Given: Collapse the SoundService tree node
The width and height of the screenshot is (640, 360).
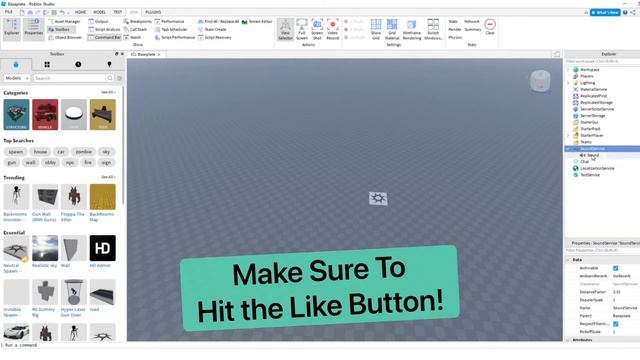Looking at the screenshot, I should (569, 149).
